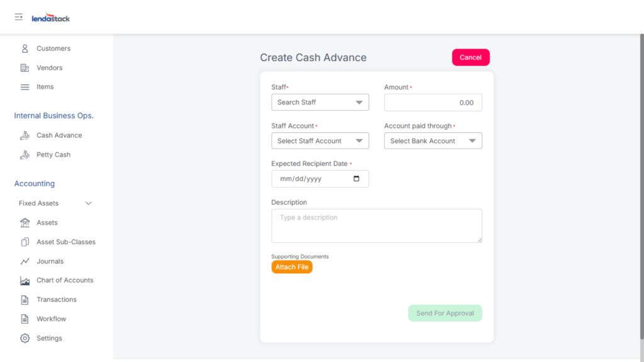Collapse the Fixed Assets section chevron
The height and width of the screenshot is (362, 644).
[x=89, y=203]
